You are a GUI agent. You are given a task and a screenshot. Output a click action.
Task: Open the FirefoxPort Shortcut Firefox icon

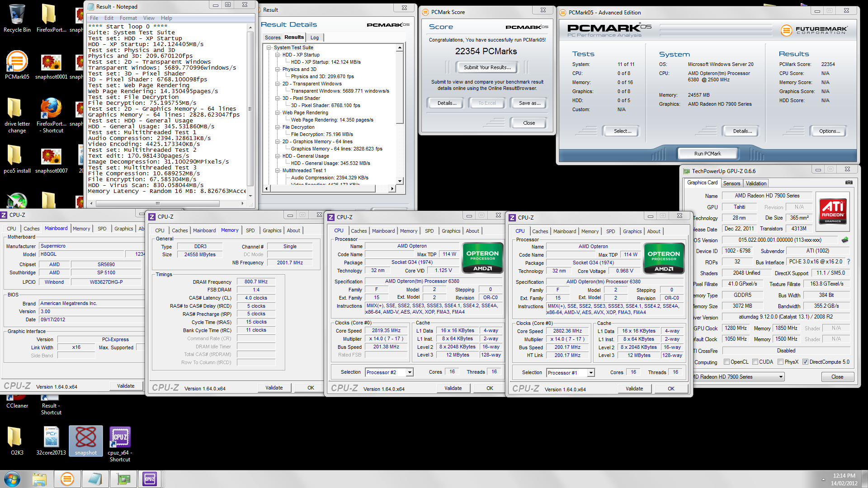click(x=51, y=115)
